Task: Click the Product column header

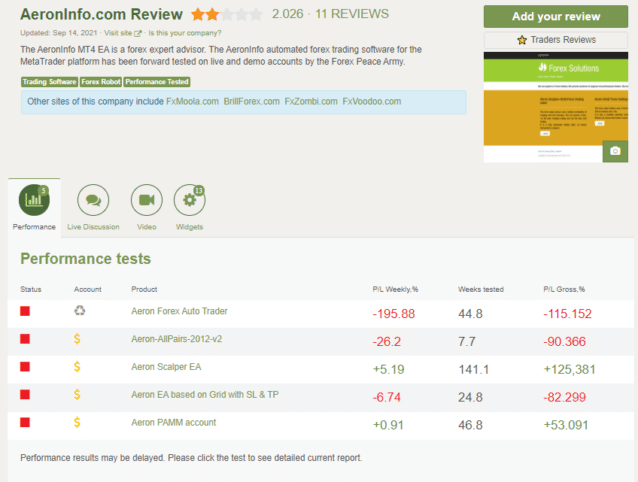Action: click(144, 289)
